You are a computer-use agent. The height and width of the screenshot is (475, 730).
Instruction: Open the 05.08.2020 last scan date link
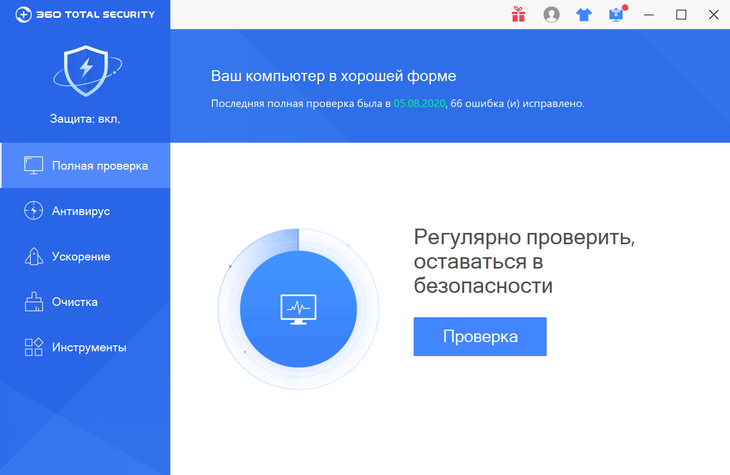[418, 103]
